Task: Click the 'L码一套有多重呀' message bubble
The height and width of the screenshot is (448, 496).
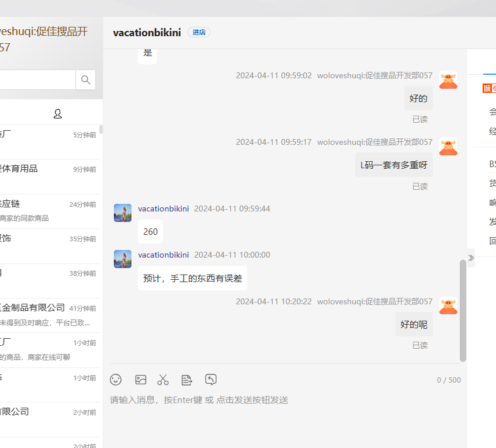Action: (x=394, y=165)
